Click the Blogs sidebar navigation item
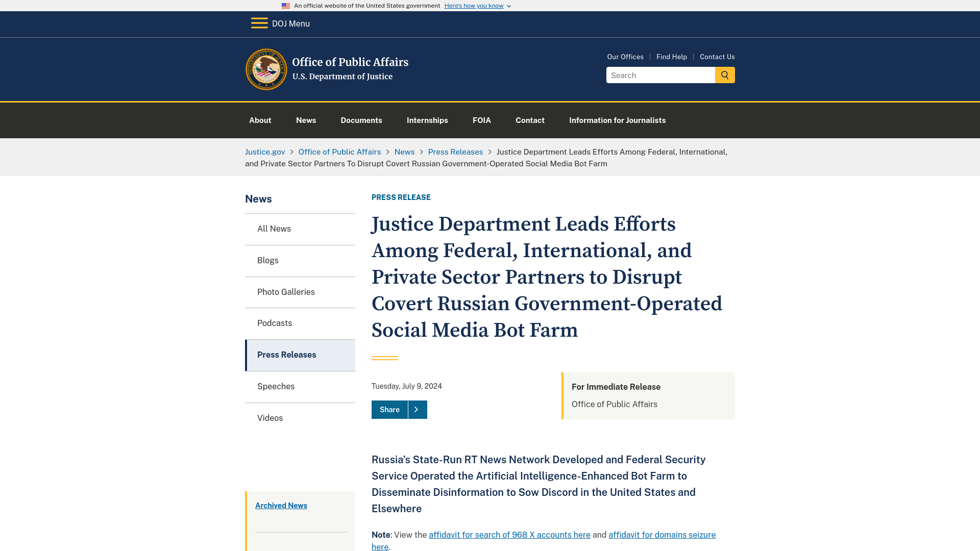The image size is (980, 551). (300, 260)
